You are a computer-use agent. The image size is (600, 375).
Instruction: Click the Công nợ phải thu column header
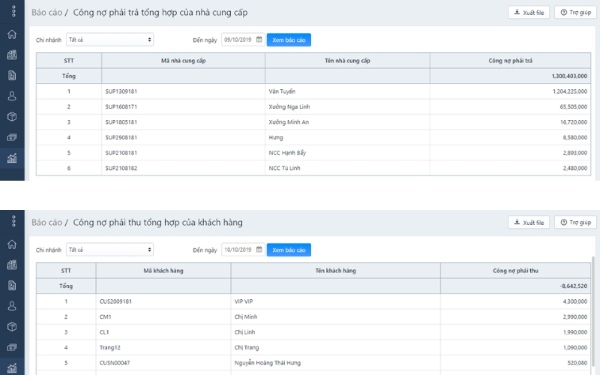[515, 271]
